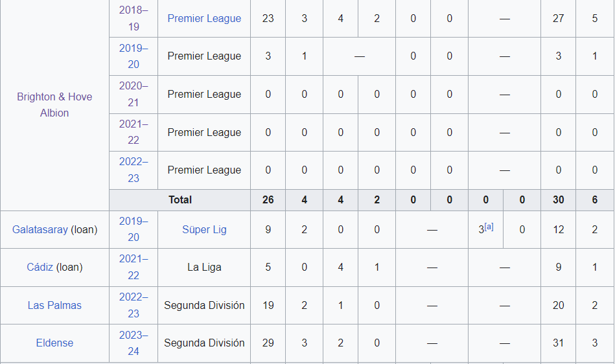Open Brighton's 2019–20 season link

coord(133,56)
